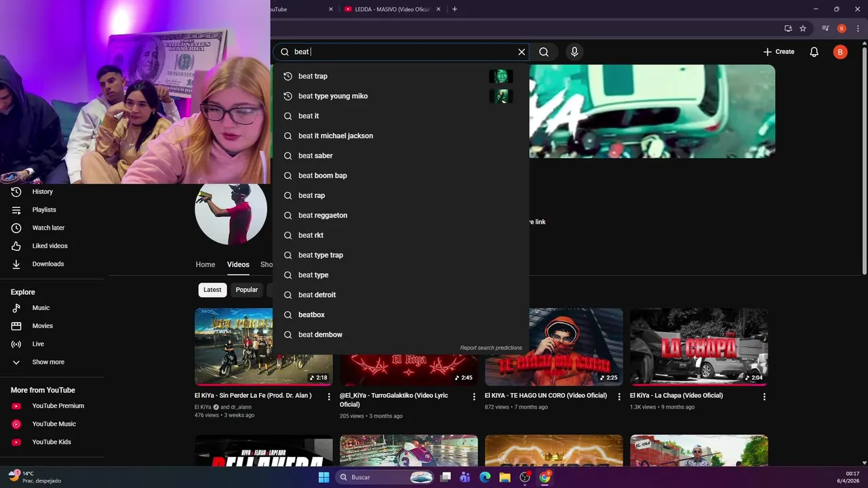The image size is (868, 488).
Task: Close the LEDDA - MASIVO browser tab
Action: coord(439,9)
